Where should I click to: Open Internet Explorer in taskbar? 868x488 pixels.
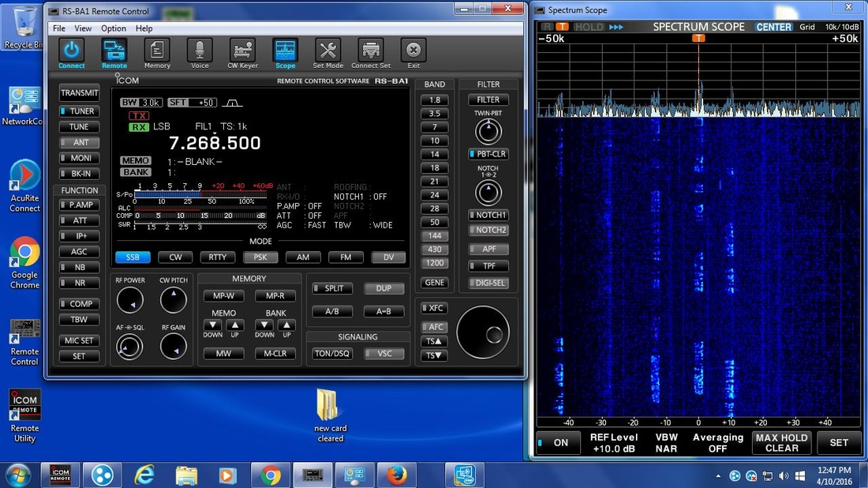144,475
